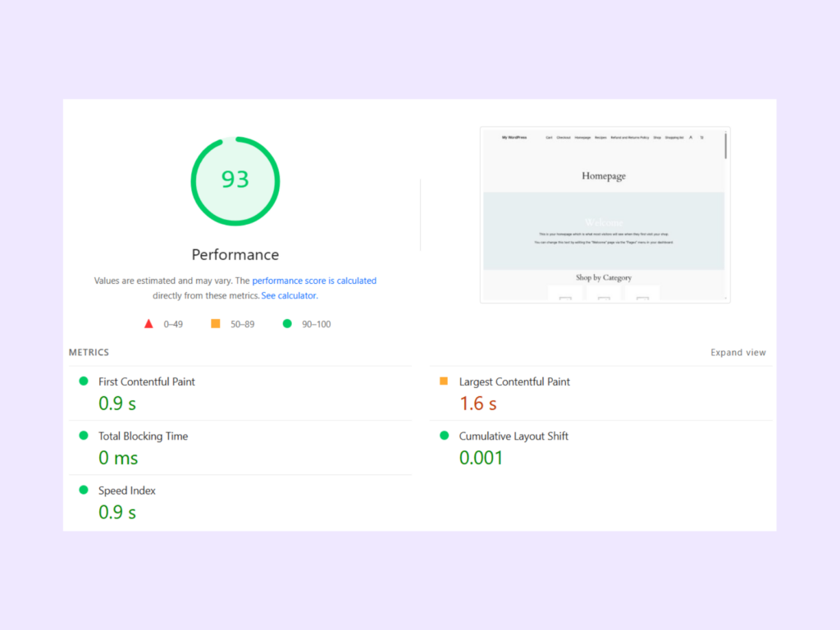Click the orange square 50–89 legend icon
840x630 pixels.
point(217,324)
